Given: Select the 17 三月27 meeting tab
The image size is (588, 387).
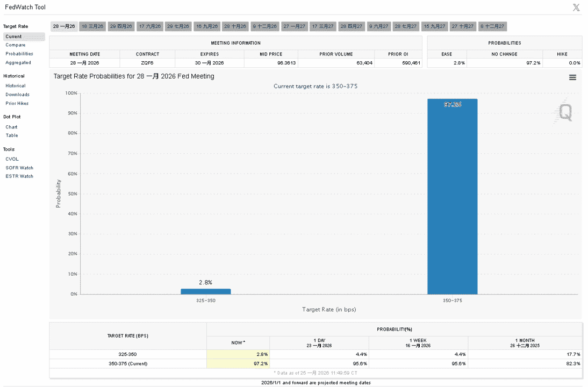Looking at the screenshot, I should (323, 26).
